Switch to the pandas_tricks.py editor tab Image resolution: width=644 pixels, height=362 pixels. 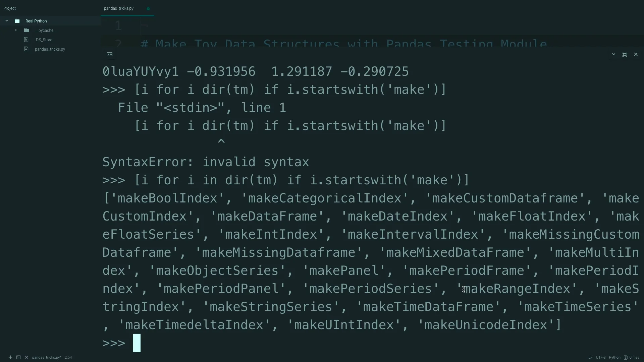[x=119, y=8]
